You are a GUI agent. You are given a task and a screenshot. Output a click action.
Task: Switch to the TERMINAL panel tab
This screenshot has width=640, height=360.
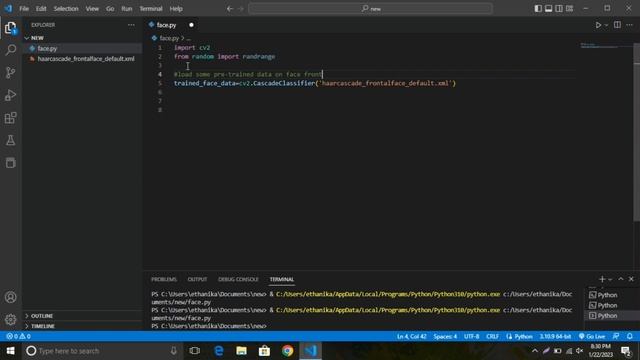point(282,280)
